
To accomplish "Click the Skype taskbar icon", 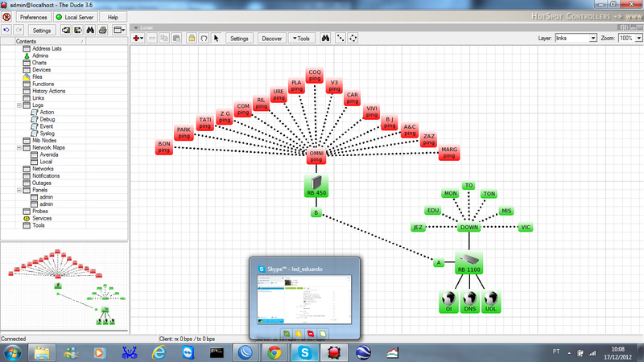I will tap(304, 352).
